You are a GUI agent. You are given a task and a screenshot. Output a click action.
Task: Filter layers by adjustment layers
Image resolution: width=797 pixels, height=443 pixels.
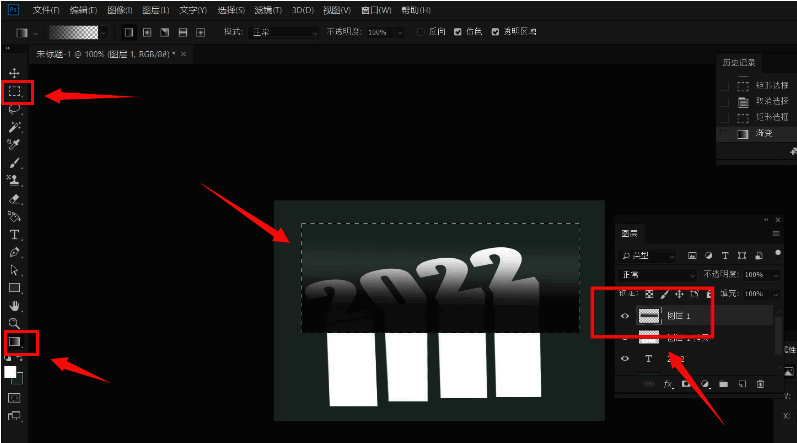coord(709,256)
